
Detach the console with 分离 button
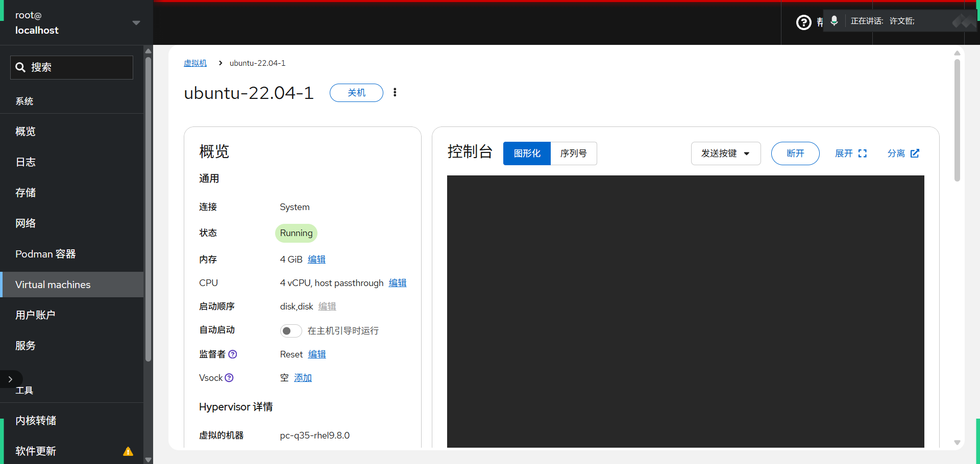[903, 153]
